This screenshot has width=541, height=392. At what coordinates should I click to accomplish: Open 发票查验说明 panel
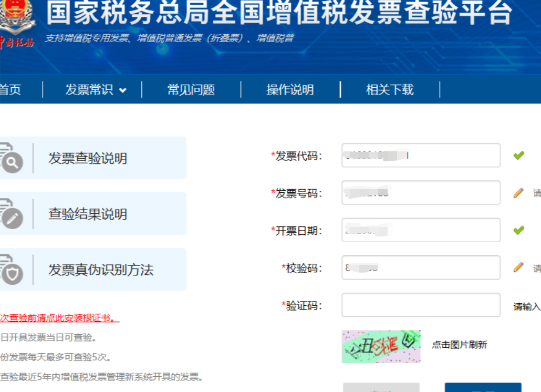[93, 158]
